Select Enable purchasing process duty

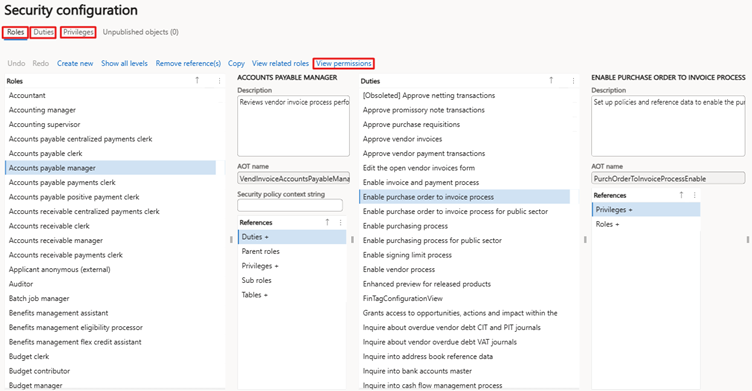pyautogui.click(x=464, y=226)
